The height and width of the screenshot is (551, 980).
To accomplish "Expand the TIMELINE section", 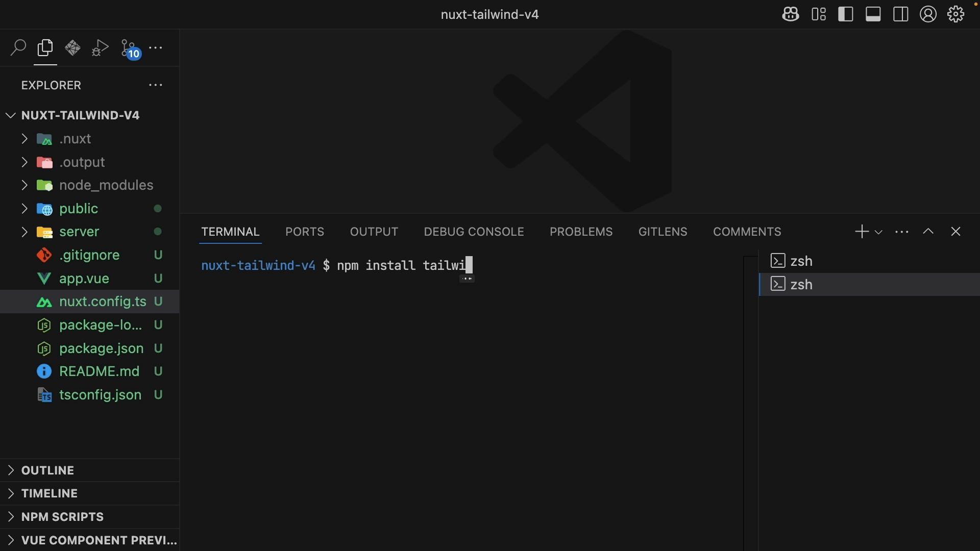I will pos(89,493).
